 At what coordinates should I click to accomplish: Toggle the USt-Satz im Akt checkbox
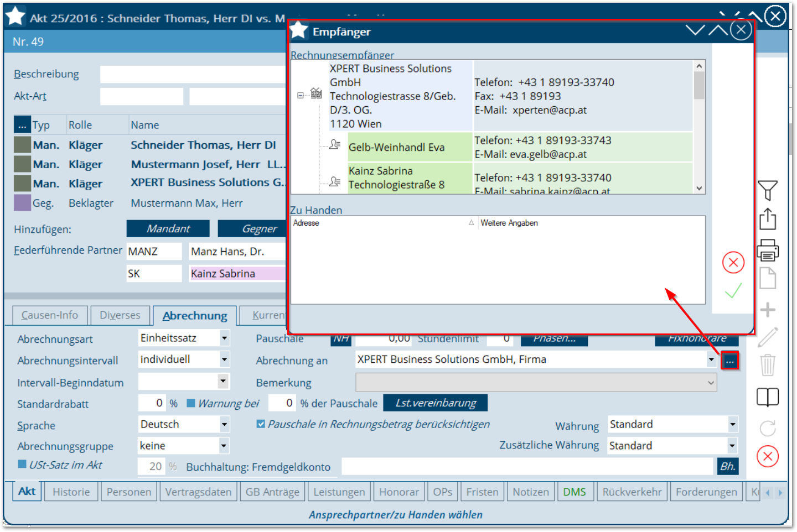[22, 464]
